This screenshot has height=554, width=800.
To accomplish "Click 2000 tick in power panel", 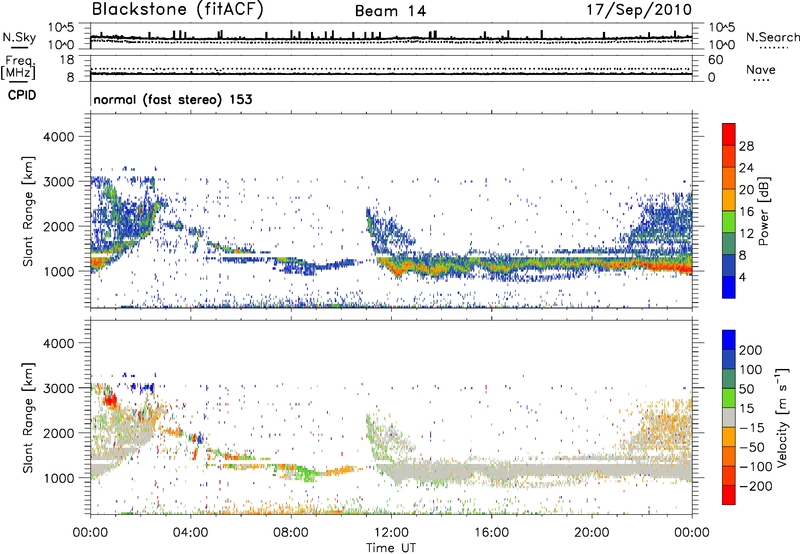I will point(58,226).
